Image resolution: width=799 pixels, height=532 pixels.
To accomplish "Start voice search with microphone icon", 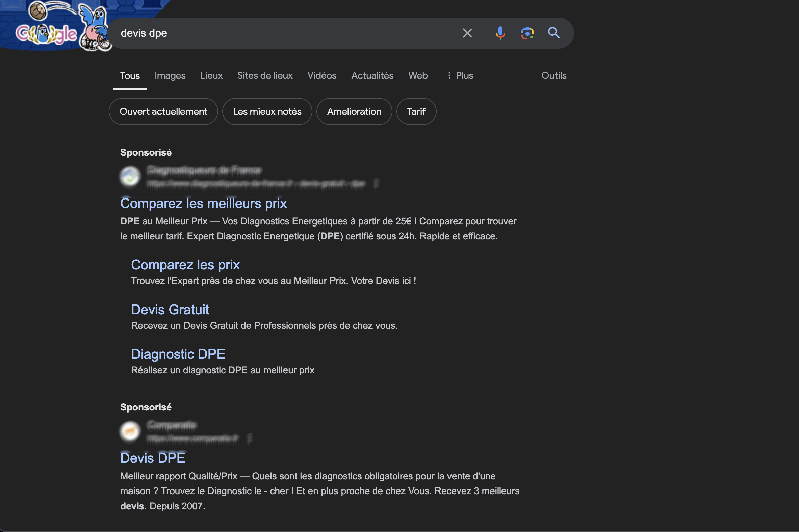I will tap(500, 33).
